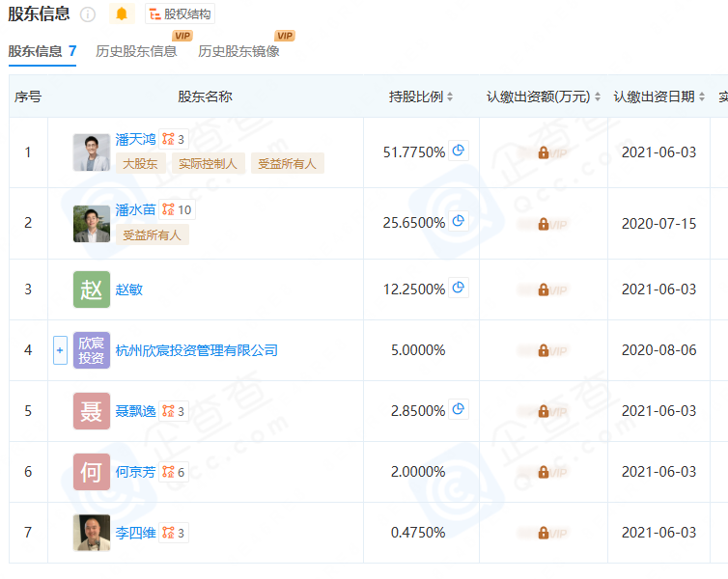Viewport: 728px width, 579px height.
Task: Open 杭州欣宸投资管理有限公司 company link
Action: 197,350
